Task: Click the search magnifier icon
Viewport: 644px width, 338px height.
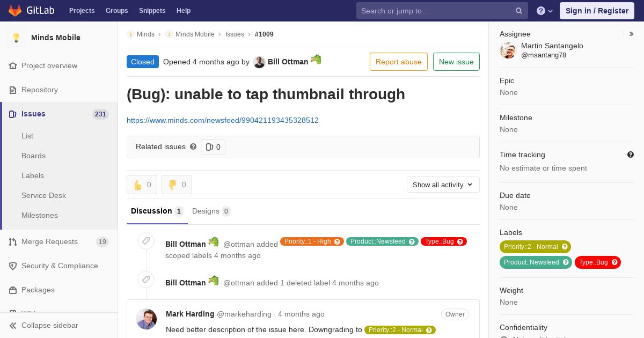Action: click(x=519, y=11)
